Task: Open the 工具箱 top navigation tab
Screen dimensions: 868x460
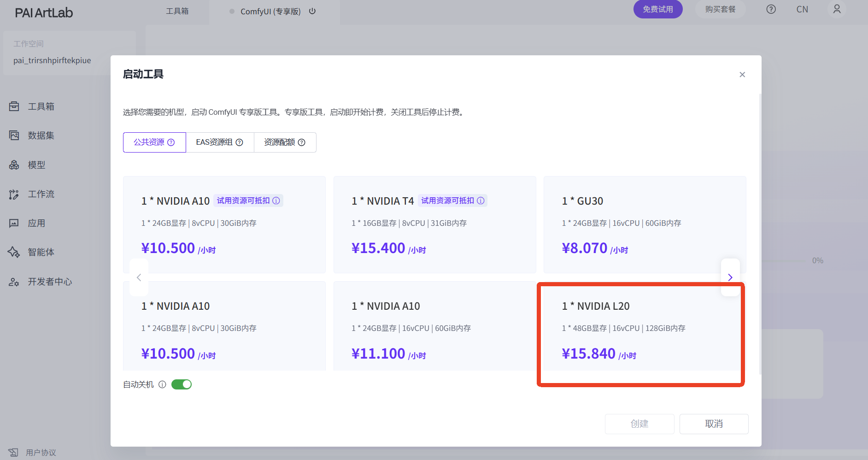Action: pyautogui.click(x=177, y=11)
